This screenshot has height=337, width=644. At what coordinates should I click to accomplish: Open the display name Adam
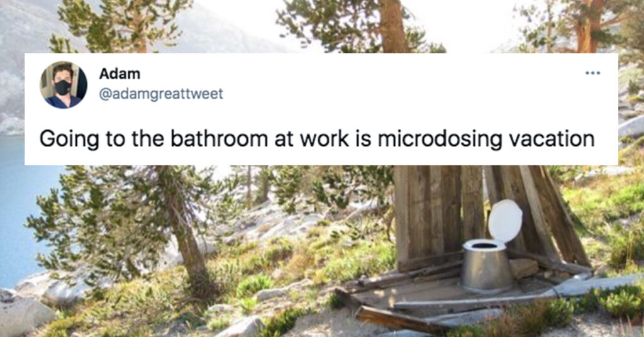[119, 74]
